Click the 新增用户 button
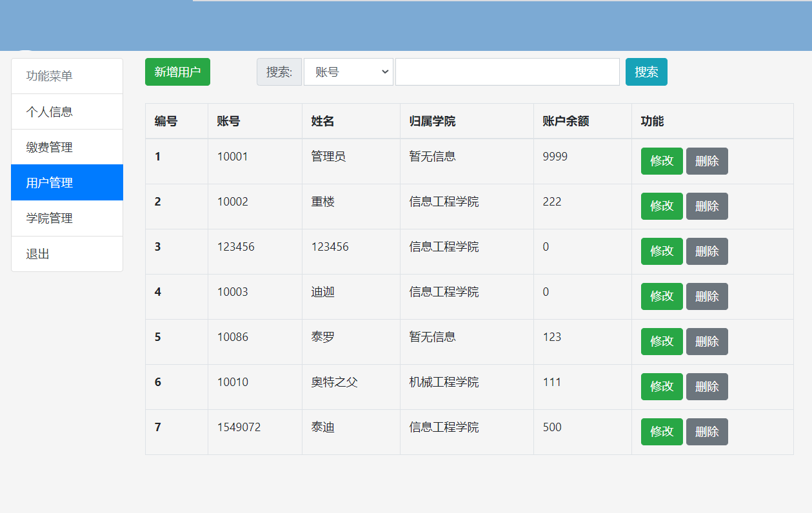The height and width of the screenshot is (513, 812). [177, 72]
